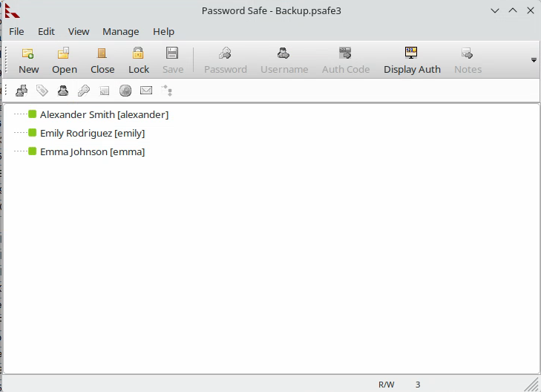Close the database using the Close icon
Screen dimensions: 541x392
pos(102,59)
